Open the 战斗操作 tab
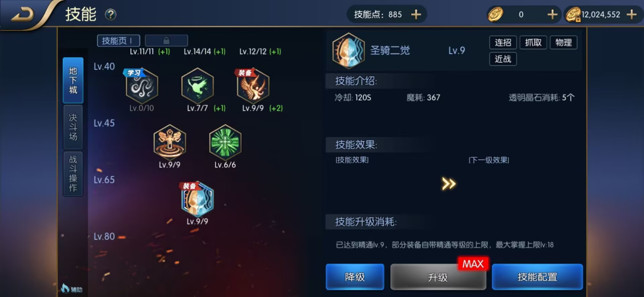The image size is (644, 297). point(73,174)
